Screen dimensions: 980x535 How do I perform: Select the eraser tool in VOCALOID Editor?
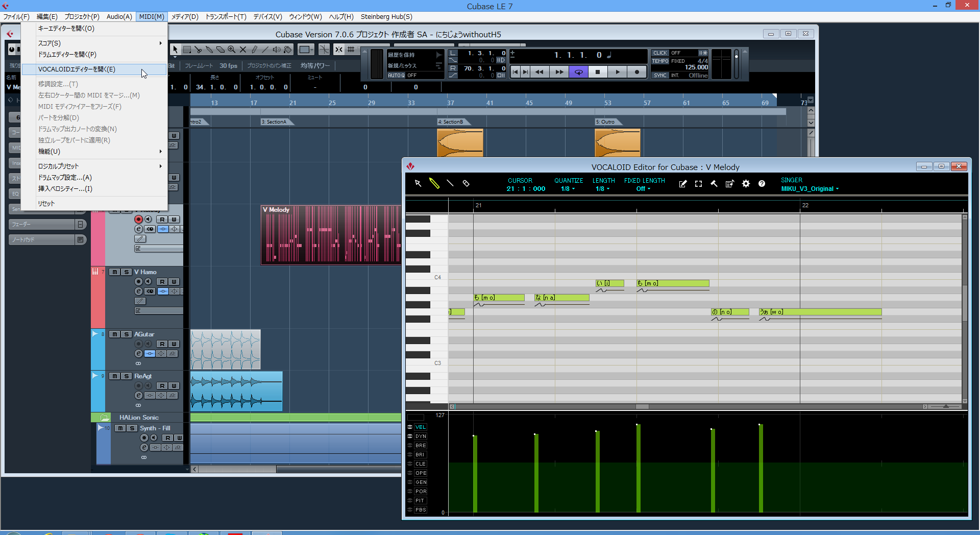click(466, 183)
